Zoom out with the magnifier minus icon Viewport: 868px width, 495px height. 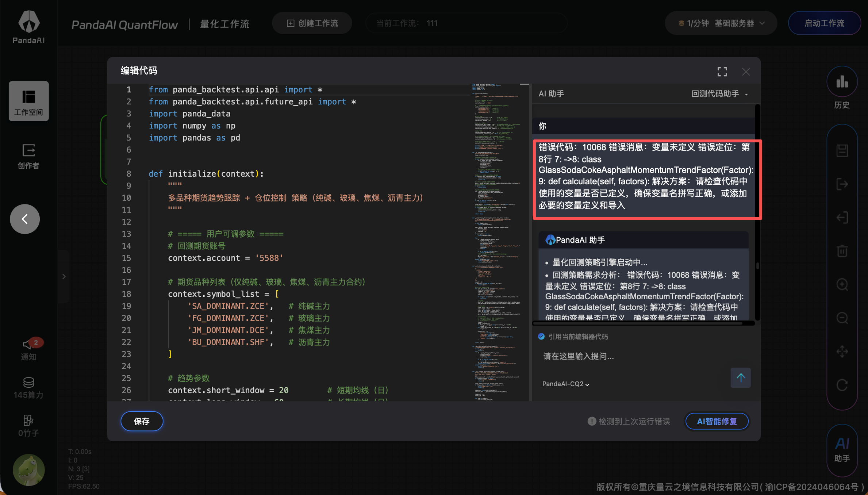tap(842, 318)
